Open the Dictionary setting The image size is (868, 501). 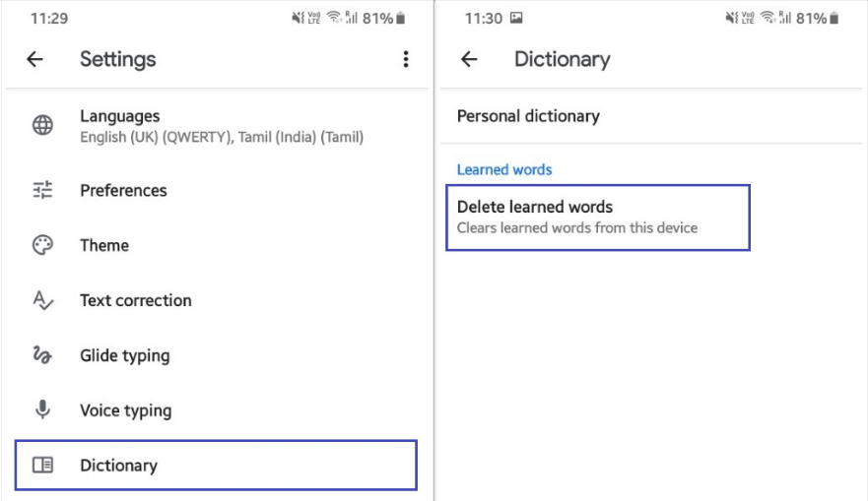click(216, 465)
